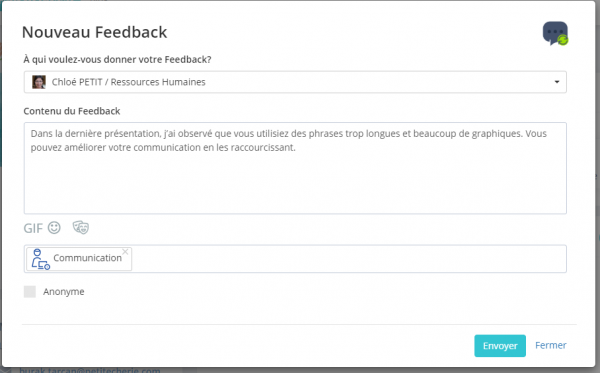The image size is (600, 373).
Task: Open the smiley emoji picker
Action: tap(54, 228)
